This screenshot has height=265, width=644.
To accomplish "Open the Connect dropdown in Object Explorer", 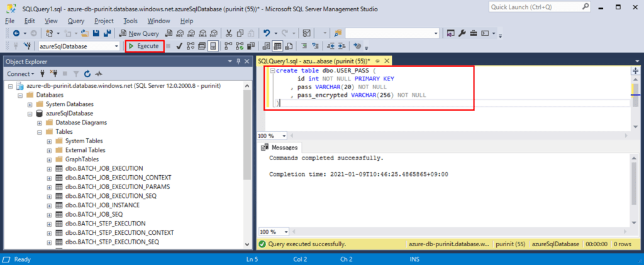I will (x=21, y=74).
